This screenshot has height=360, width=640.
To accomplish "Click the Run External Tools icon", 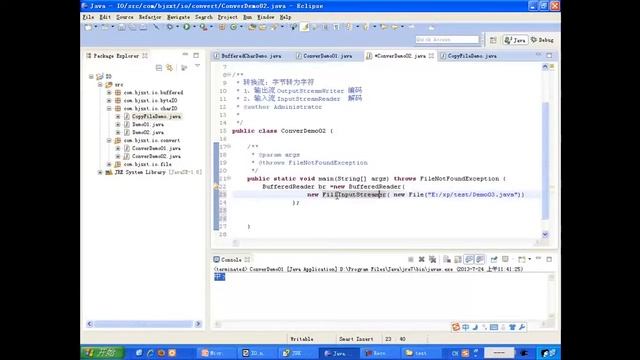I will pyautogui.click(x=203, y=27).
